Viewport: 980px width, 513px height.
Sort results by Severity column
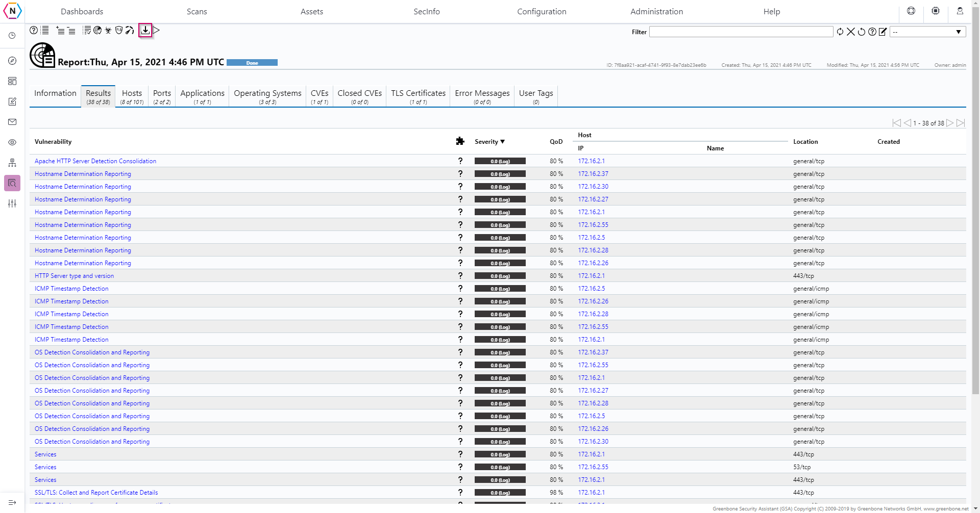489,142
